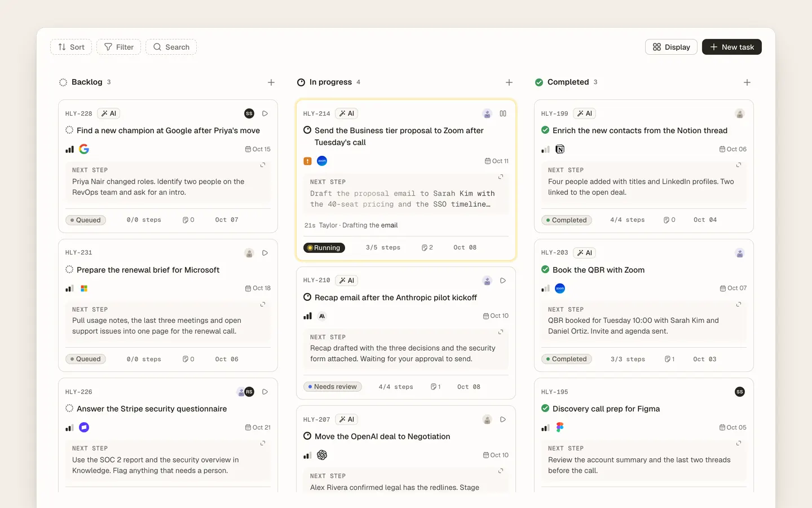The height and width of the screenshot is (508, 812).
Task: Click the Figma logo on HLY-195 card
Action: pos(560,427)
